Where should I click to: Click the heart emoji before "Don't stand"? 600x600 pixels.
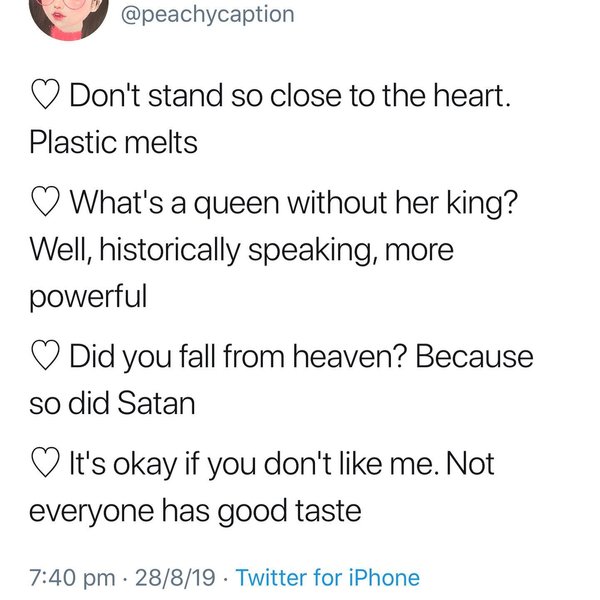point(45,98)
